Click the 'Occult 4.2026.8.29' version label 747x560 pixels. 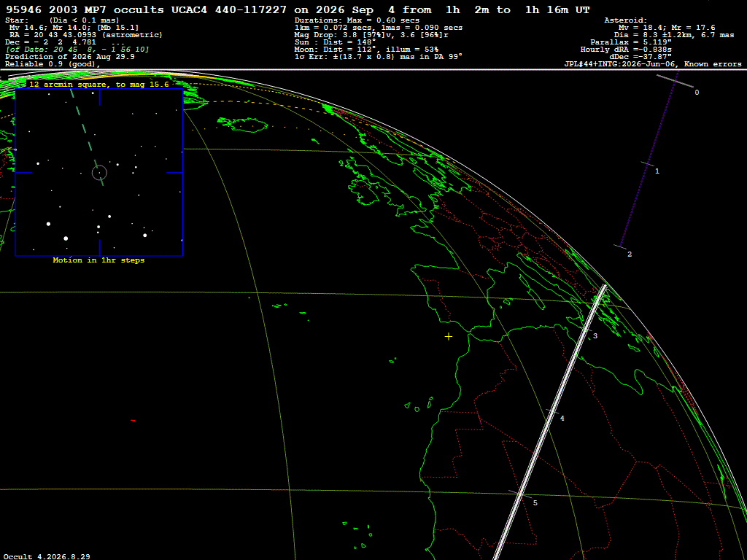47,556
